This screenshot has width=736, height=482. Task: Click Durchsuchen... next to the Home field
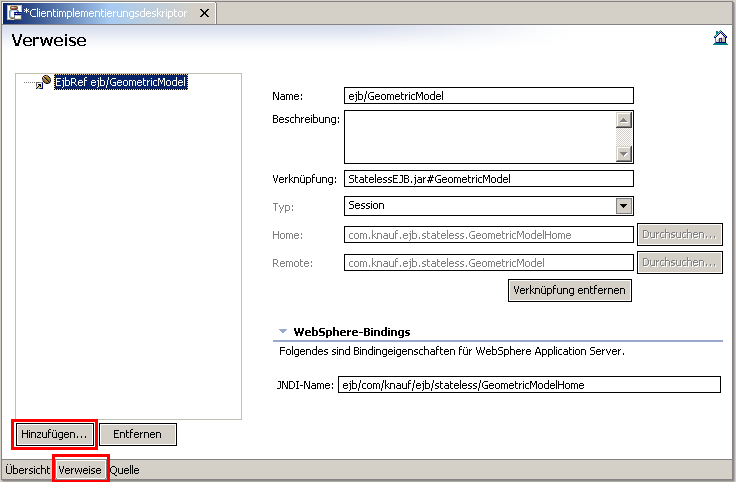coord(680,235)
